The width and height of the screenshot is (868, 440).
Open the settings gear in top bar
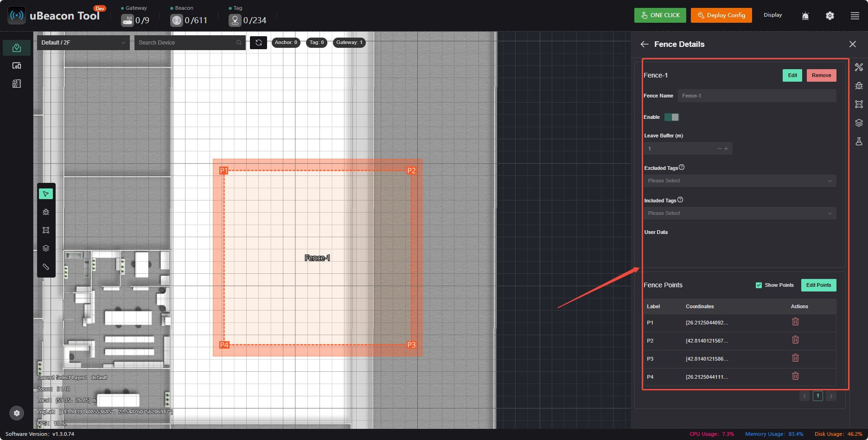point(830,16)
